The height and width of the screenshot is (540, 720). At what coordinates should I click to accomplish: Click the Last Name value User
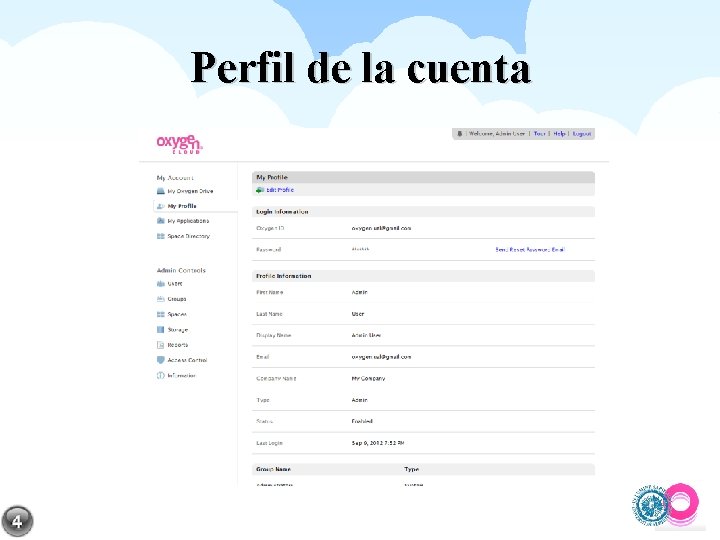click(358, 314)
